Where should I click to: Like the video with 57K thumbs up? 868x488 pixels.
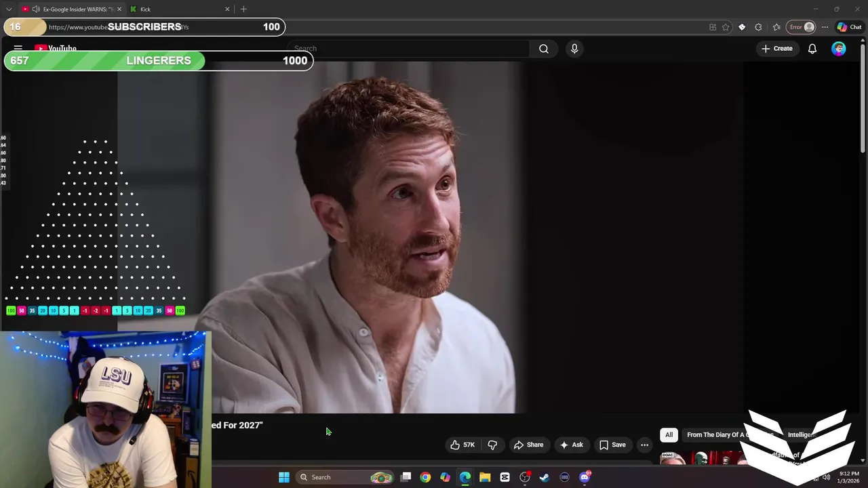(463, 445)
